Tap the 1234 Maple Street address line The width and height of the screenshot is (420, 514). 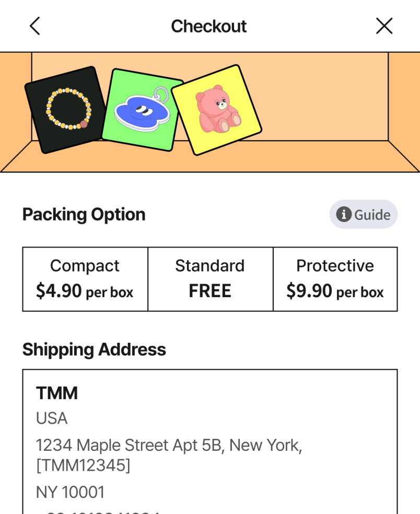168,445
